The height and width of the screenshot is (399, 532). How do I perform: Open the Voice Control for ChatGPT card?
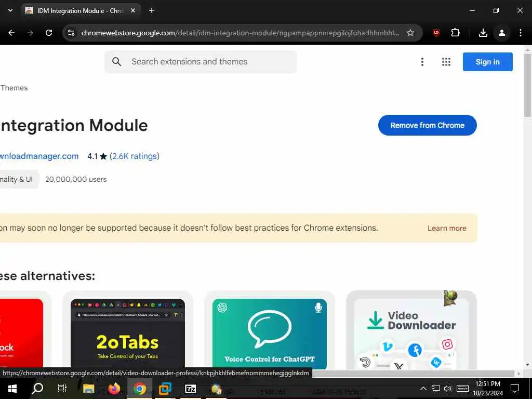[x=270, y=330]
